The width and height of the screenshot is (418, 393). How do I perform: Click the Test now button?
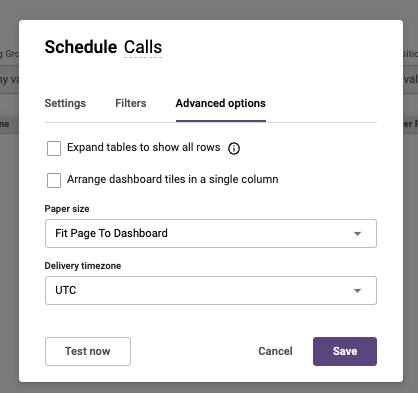(88, 351)
